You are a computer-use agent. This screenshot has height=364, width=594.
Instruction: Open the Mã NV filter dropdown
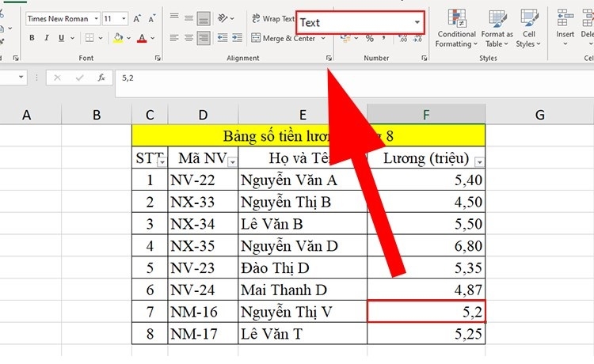(x=233, y=162)
